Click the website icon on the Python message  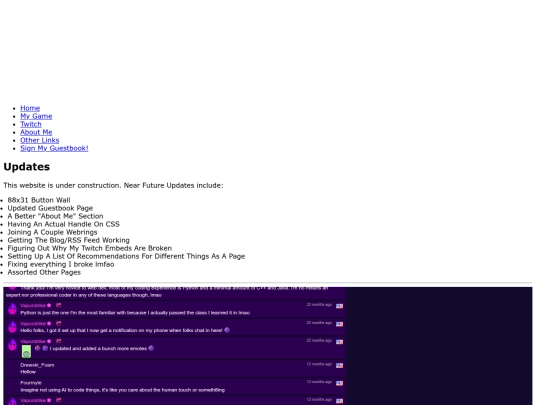[59, 305]
